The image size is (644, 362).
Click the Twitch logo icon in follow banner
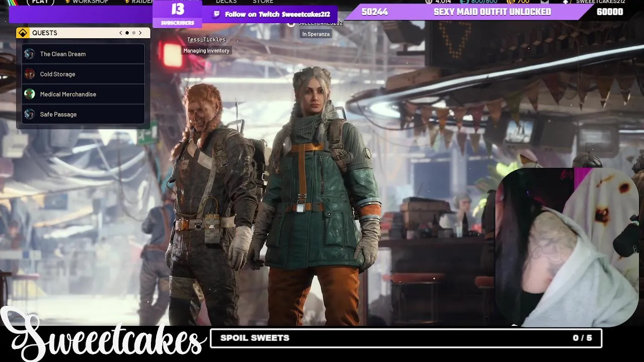217,14
